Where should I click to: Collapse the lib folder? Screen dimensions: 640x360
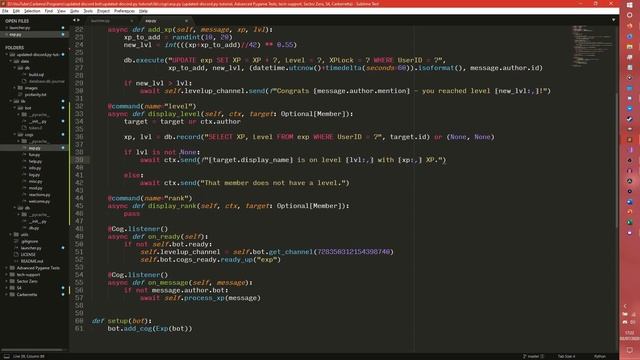click(11, 101)
